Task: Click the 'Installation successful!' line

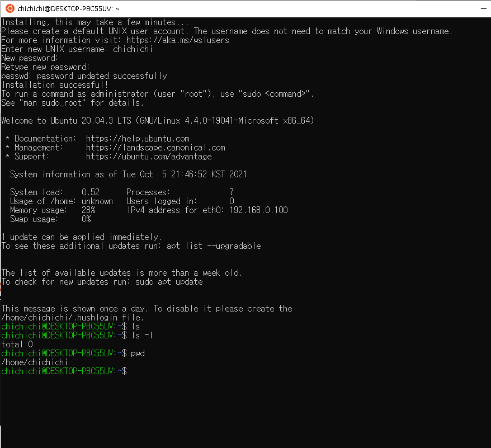Action: click(55, 85)
